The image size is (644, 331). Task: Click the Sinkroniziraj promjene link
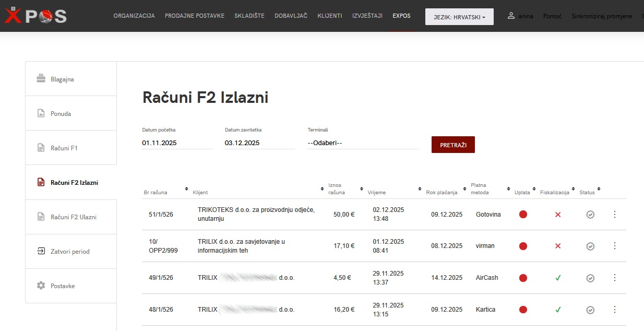(x=601, y=16)
